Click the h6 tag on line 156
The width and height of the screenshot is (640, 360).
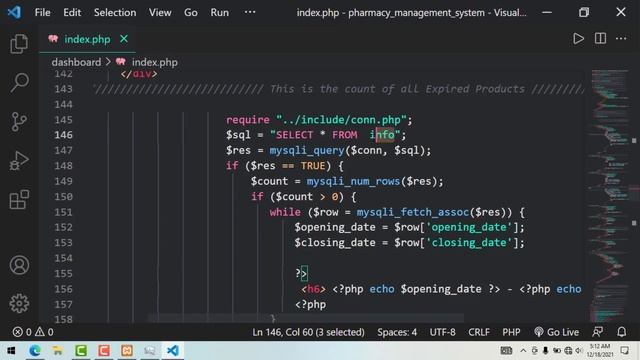coord(313,289)
